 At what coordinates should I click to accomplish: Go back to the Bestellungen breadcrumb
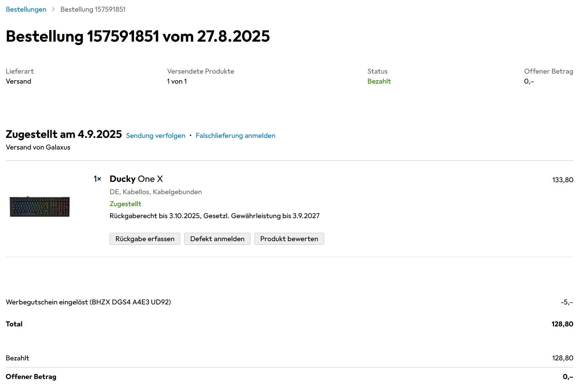click(x=26, y=9)
